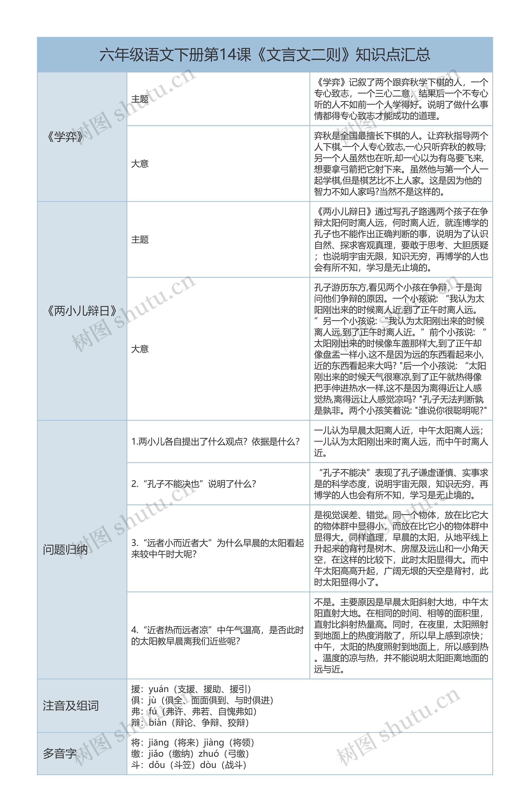Select the 主题 cell in the 《学弈》 section
Image resolution: width=530 pixels, height=812 pixels.
click(218, 99)
